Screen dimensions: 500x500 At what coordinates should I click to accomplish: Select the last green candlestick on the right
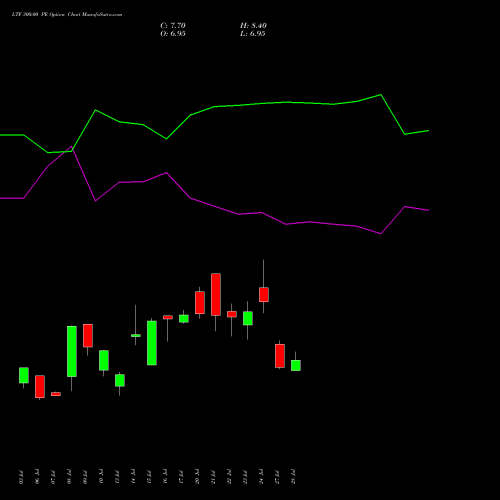(296, 365)
